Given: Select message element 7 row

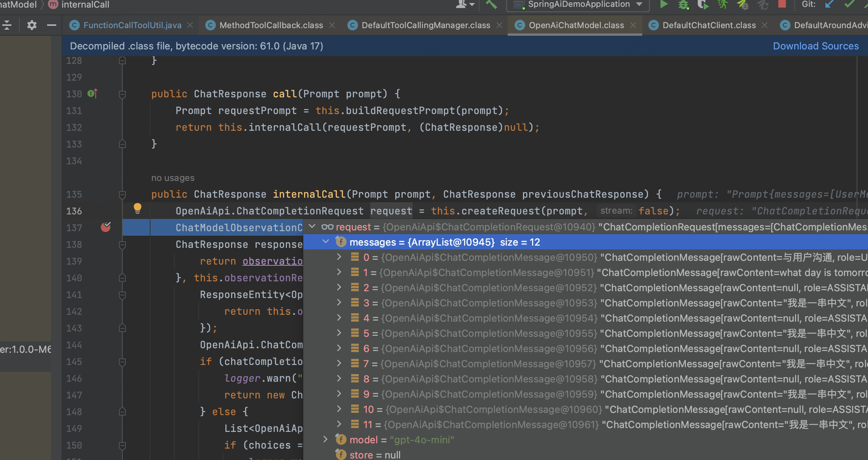Looking at the screenshot, I should [x=586, y=364].
